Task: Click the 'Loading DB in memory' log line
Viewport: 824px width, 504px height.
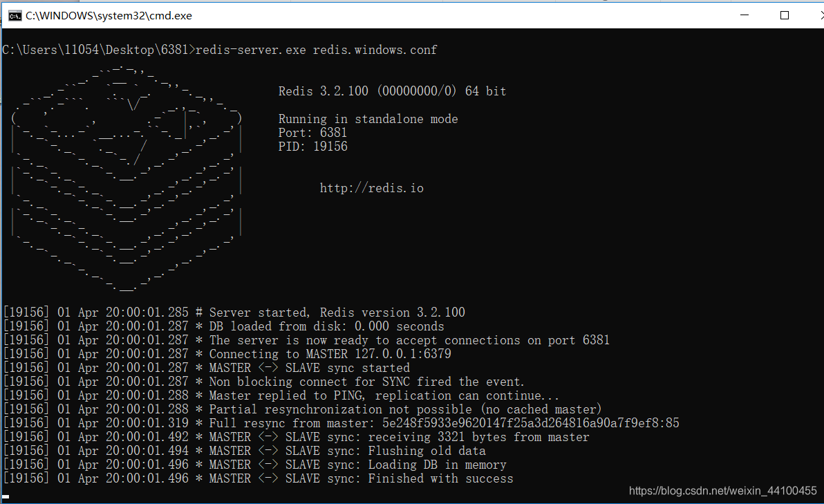Action: (255, 465)
